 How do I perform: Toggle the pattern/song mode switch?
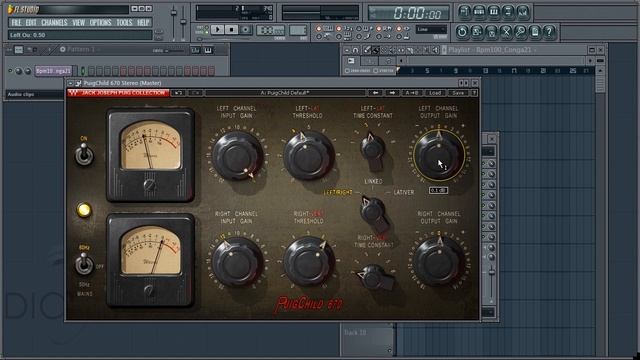(x=201, y=29)
